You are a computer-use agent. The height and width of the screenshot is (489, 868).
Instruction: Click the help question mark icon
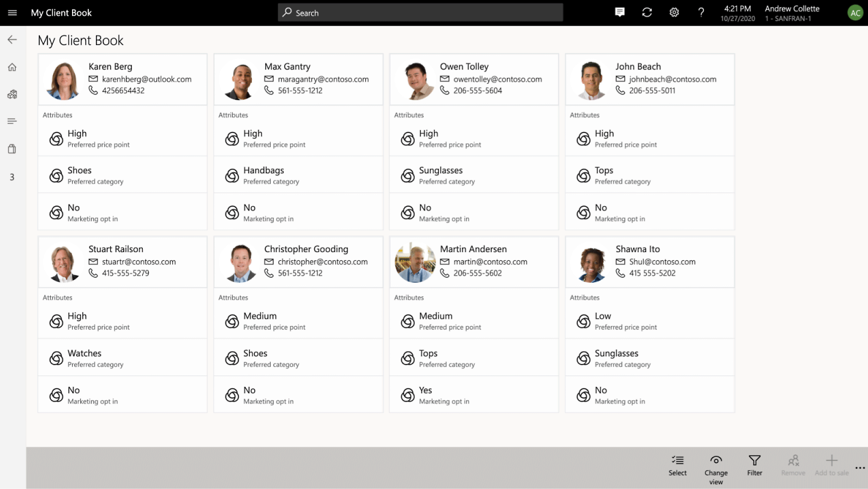point(701,13)
